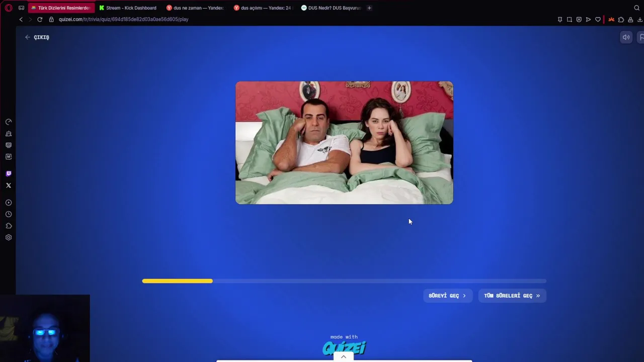The image size is (644, 362).
Task: Open the orange Aria AI icon
Action: click(611, 20)
